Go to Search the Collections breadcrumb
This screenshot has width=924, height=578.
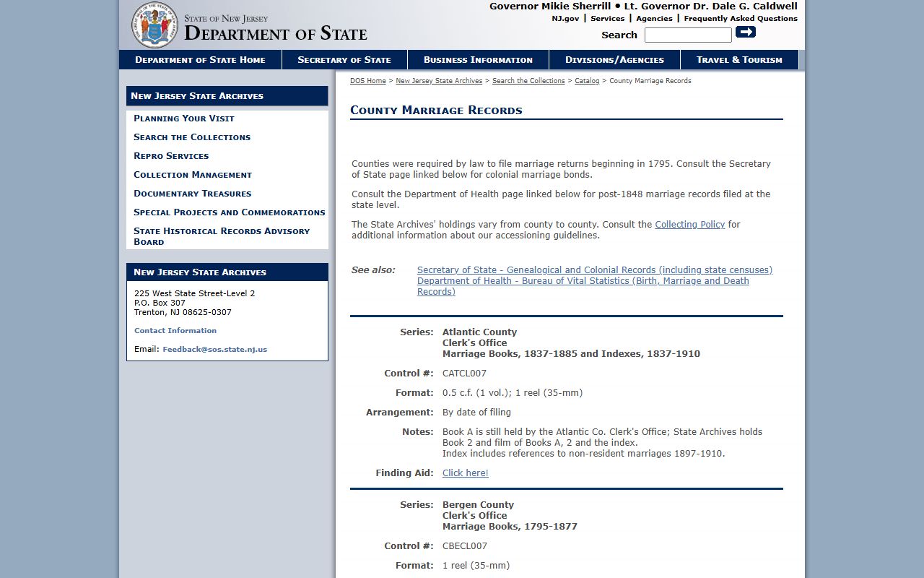point(528,81)
